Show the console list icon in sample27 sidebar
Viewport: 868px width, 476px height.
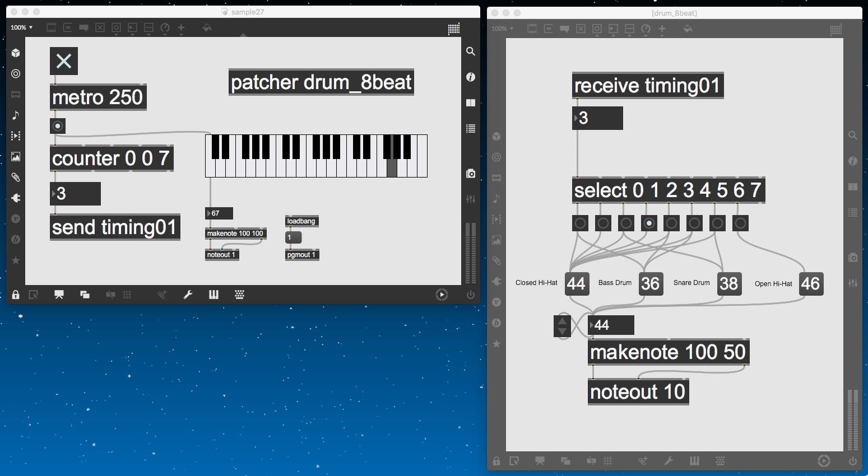point(471,129)
